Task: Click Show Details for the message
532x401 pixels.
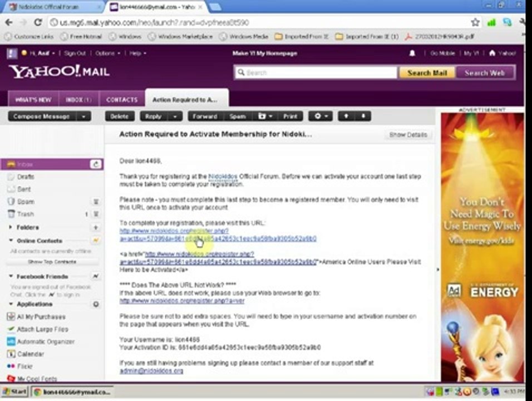Action: (408, 135)
